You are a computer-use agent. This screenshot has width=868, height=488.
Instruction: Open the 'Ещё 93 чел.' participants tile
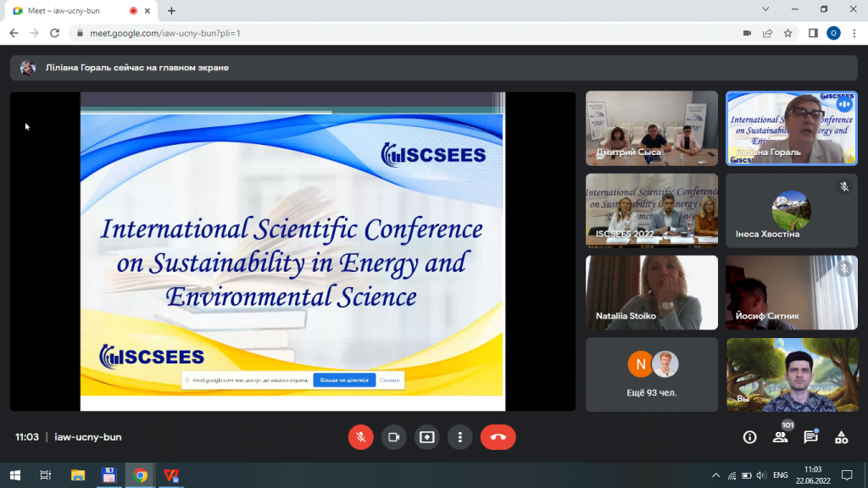pos(652,374)
